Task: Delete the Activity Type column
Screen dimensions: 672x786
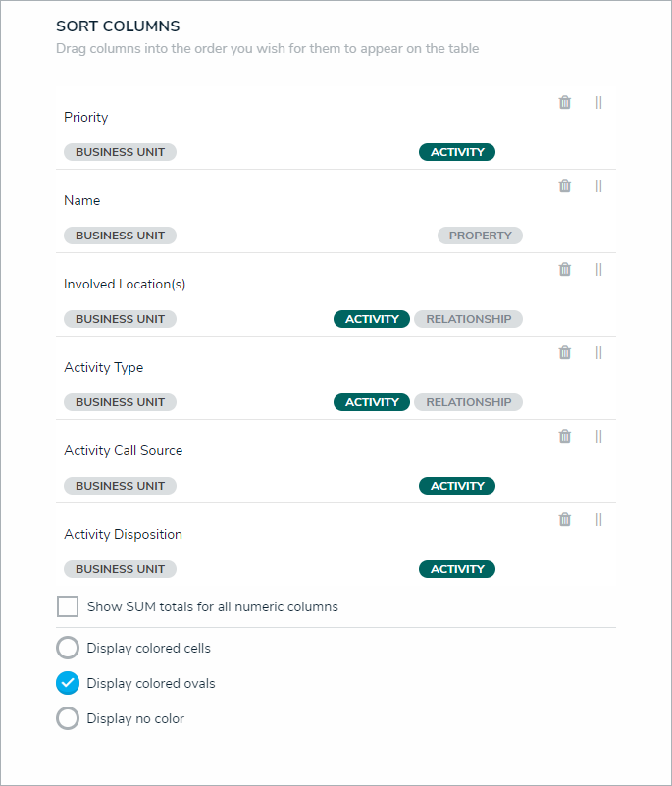Action: 565,352
